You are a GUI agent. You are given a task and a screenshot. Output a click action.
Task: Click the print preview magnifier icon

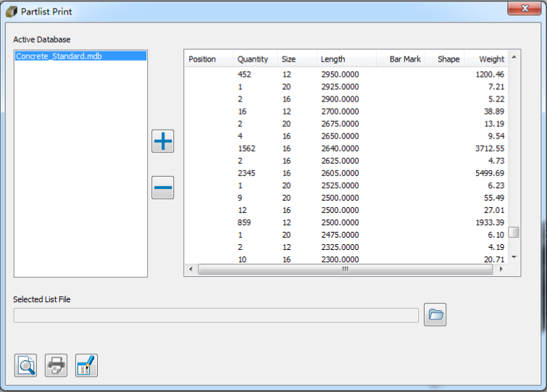click(25, 366)
